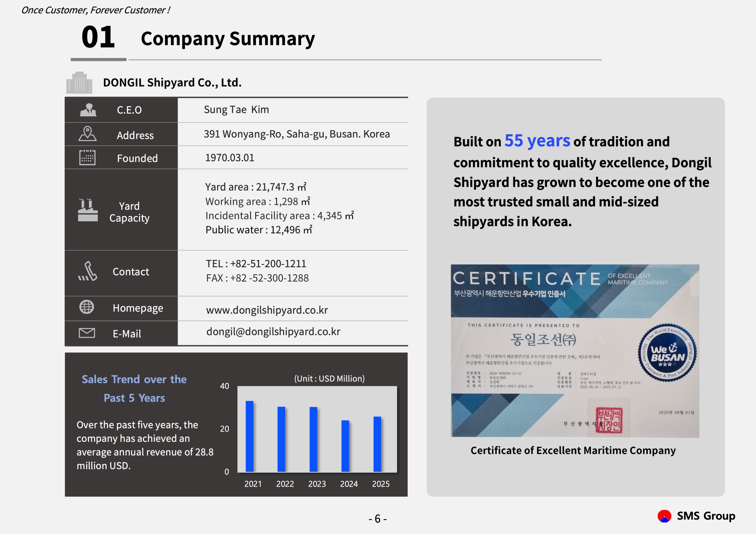756x534 pixels.
Task: Click the address 391 Wonyang-Ro text
Action: (297, 134)
